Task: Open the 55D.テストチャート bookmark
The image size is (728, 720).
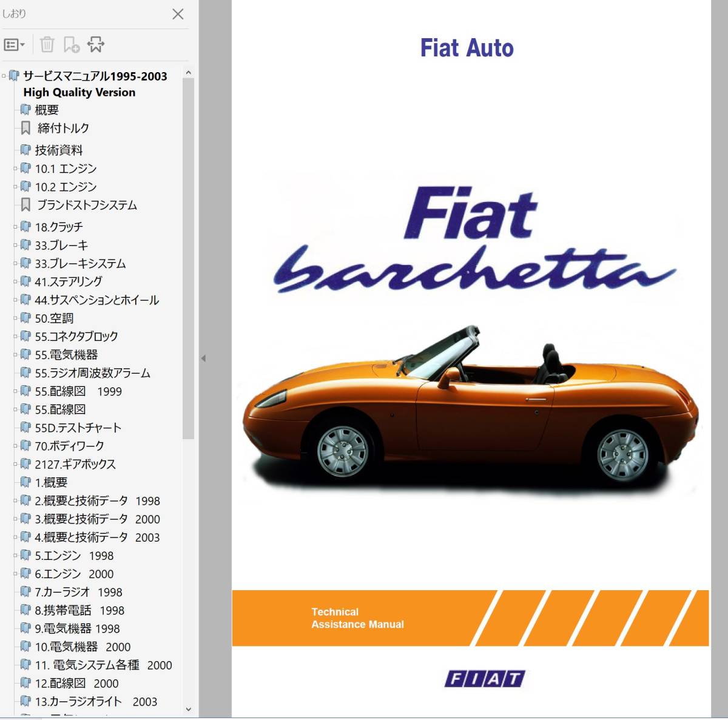Action: 78,428
